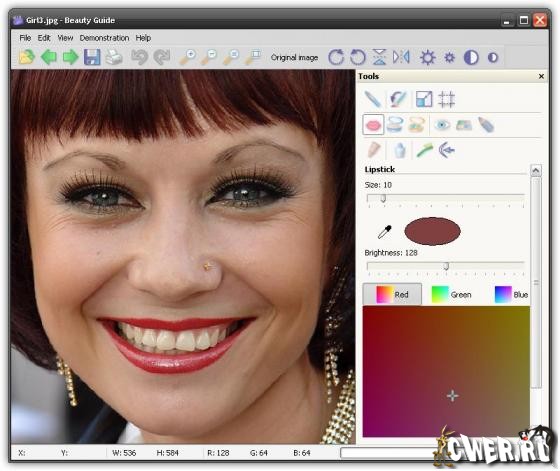Switch to the Blue color tab
560x471 pixels.
pos(511,295)
